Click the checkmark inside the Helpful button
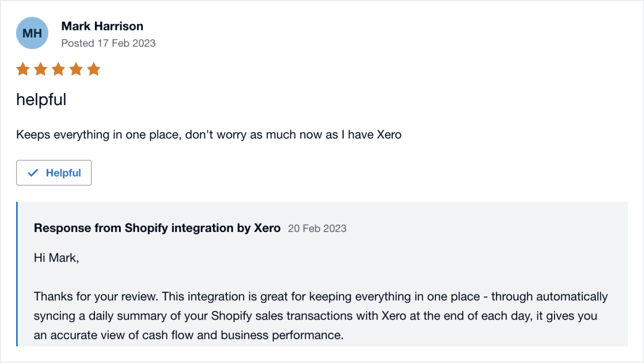This screenshot has width=644, height=363. 33,172
